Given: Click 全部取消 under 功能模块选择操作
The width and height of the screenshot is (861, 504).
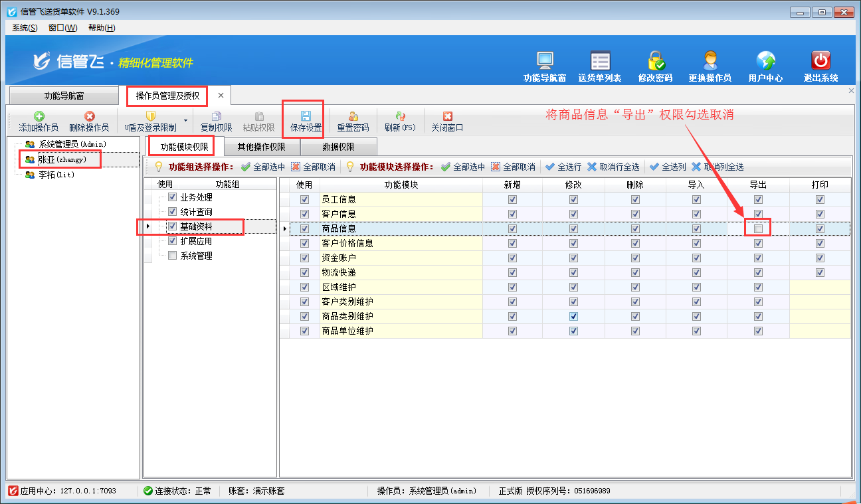Looking at the screenshot, I should (513, 167).
